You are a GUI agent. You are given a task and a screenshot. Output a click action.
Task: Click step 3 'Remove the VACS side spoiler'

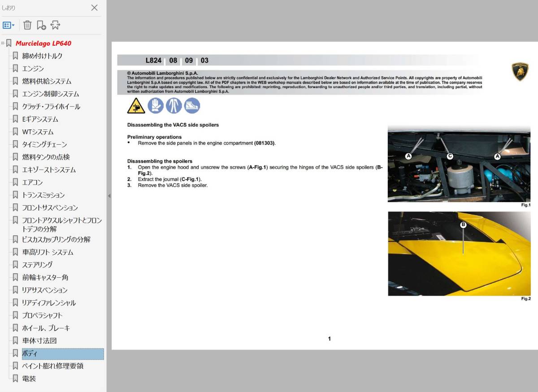[x=173, y=185]
